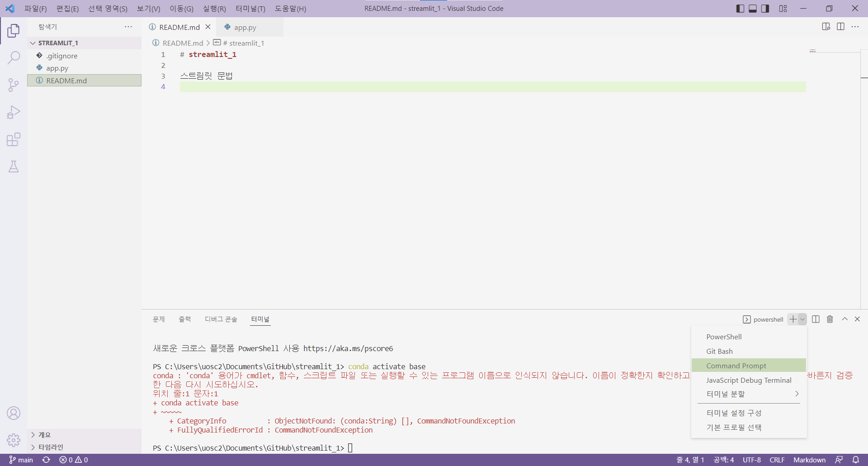Viewport: 868px width, 466px height.
Task: Click the new terminal plus button
Action: click(793, 319)
